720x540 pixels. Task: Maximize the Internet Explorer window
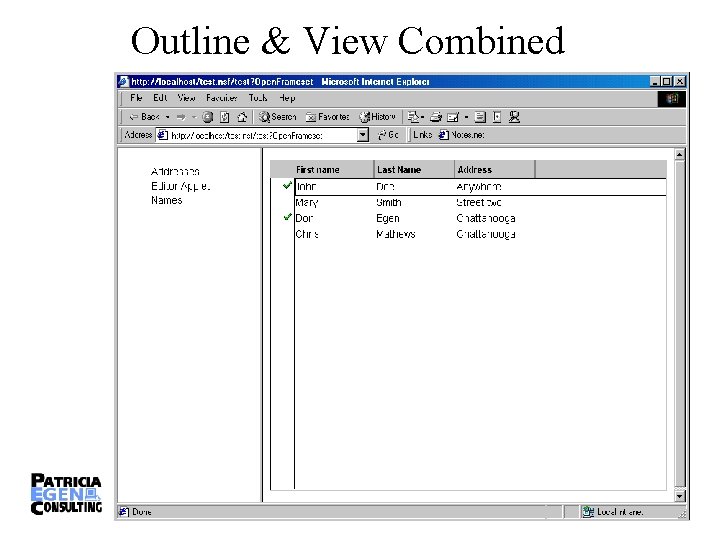[667, 82]
